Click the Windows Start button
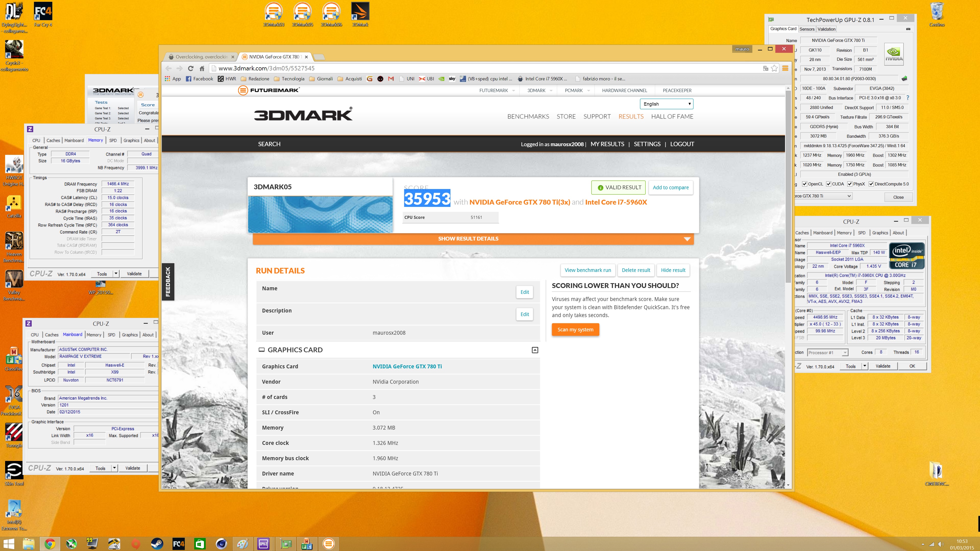 pos(9,544)
